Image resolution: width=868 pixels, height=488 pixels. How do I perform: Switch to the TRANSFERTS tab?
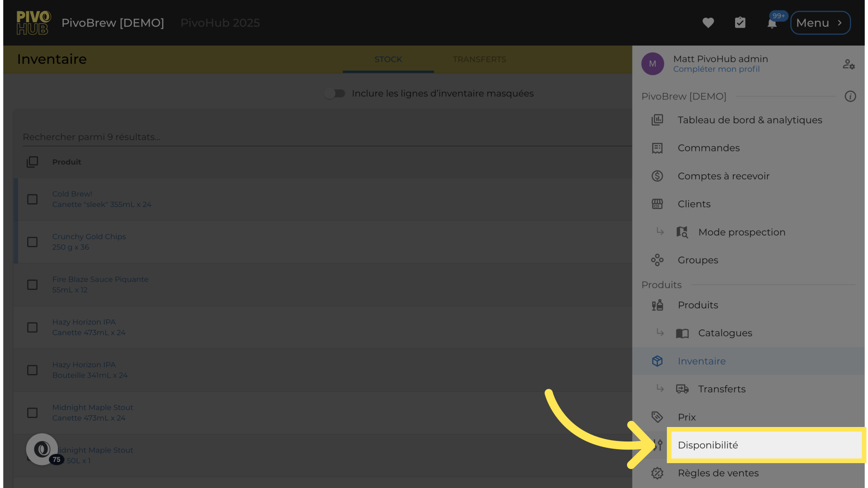479,59
